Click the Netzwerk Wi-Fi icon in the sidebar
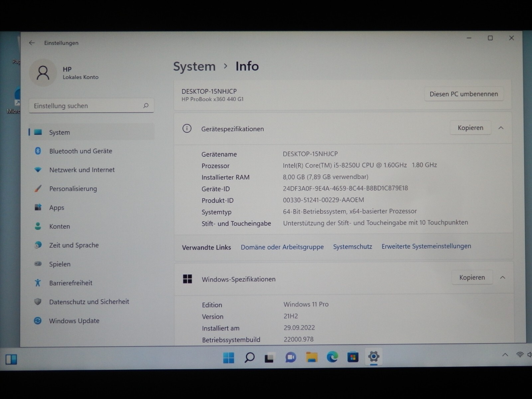The image size is (532, 399). (38, 170)
